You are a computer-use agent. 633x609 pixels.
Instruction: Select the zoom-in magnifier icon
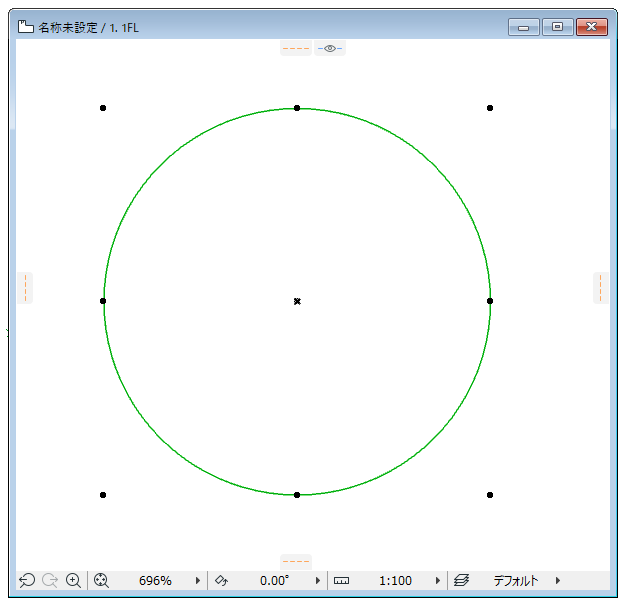[x=73, y=580]
